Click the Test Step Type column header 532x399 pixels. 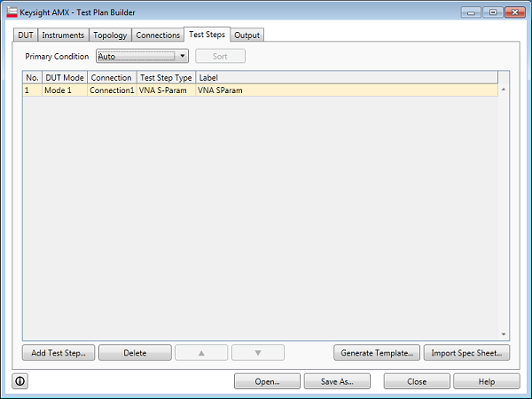[x=166, y=78]
